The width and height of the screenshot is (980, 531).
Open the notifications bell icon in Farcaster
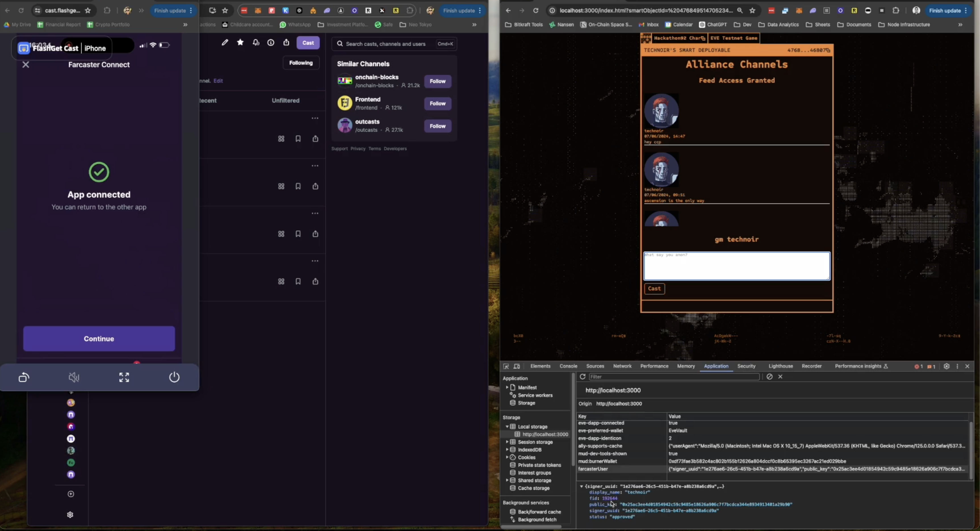point(256,42)
